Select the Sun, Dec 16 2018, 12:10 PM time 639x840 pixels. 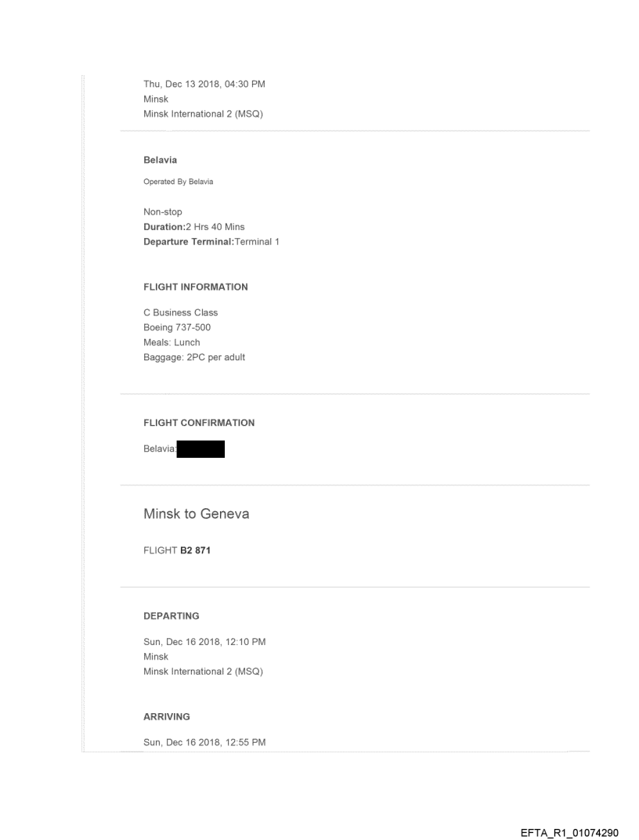click(204, 642)
